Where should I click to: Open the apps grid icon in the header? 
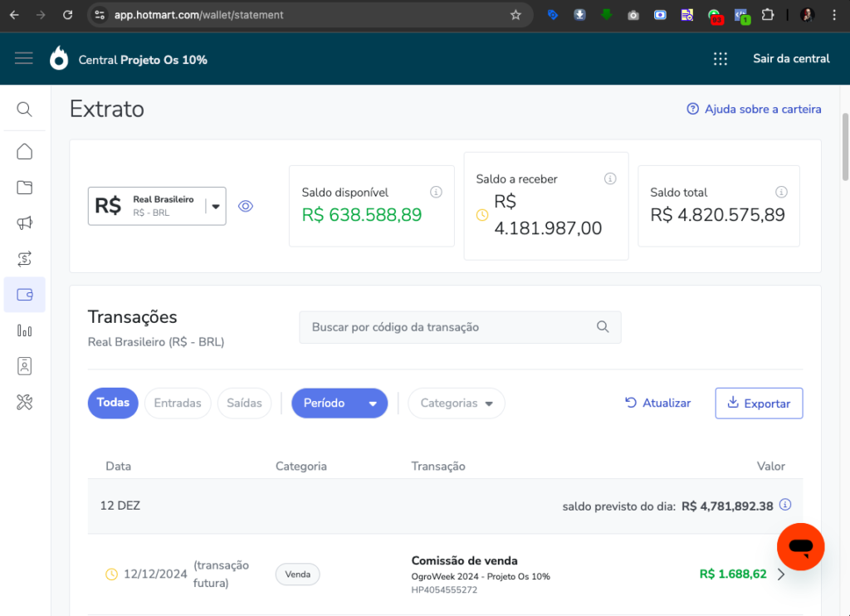tap(721, 59)
